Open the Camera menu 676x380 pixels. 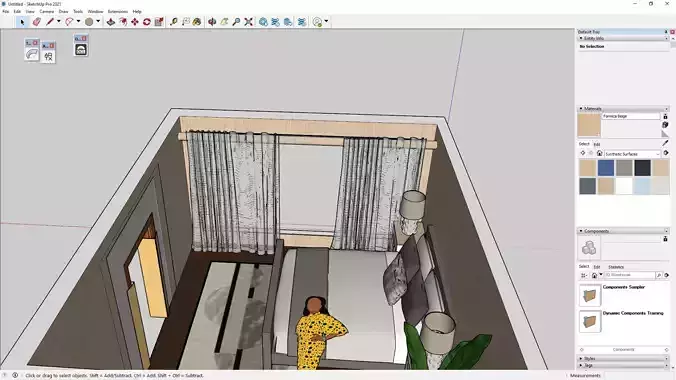(x=47, y=12)
